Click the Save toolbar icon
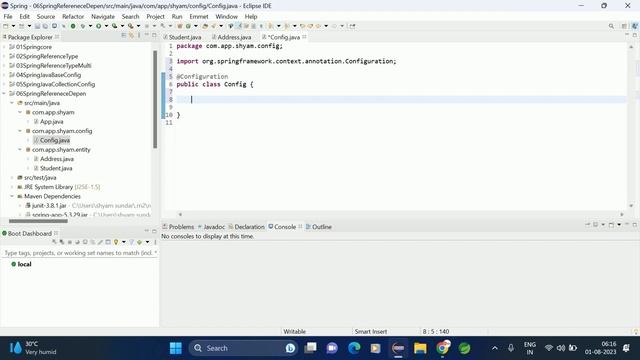 coord(37,26)
